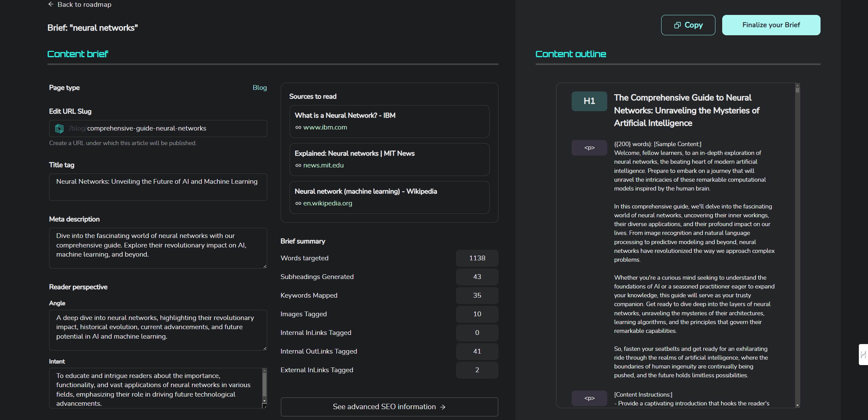
Task: Click the Intent textarea scrollbar down arrow
Action: click(264, 401)
